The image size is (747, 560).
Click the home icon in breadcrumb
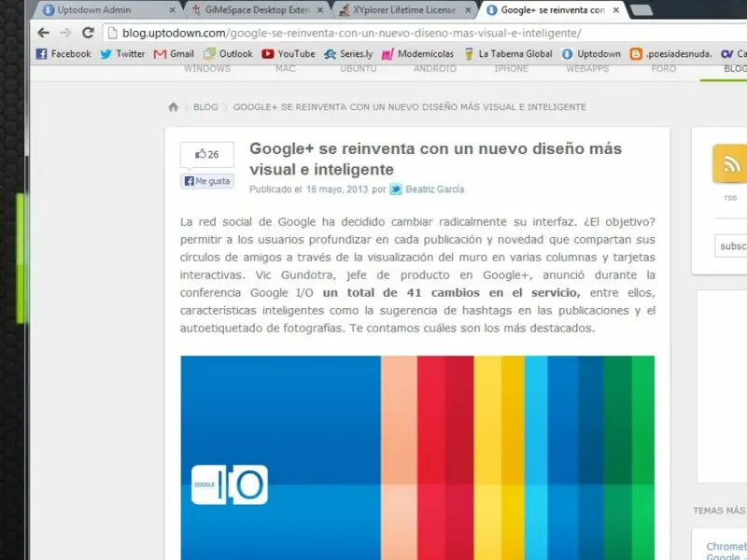point(174,106)
